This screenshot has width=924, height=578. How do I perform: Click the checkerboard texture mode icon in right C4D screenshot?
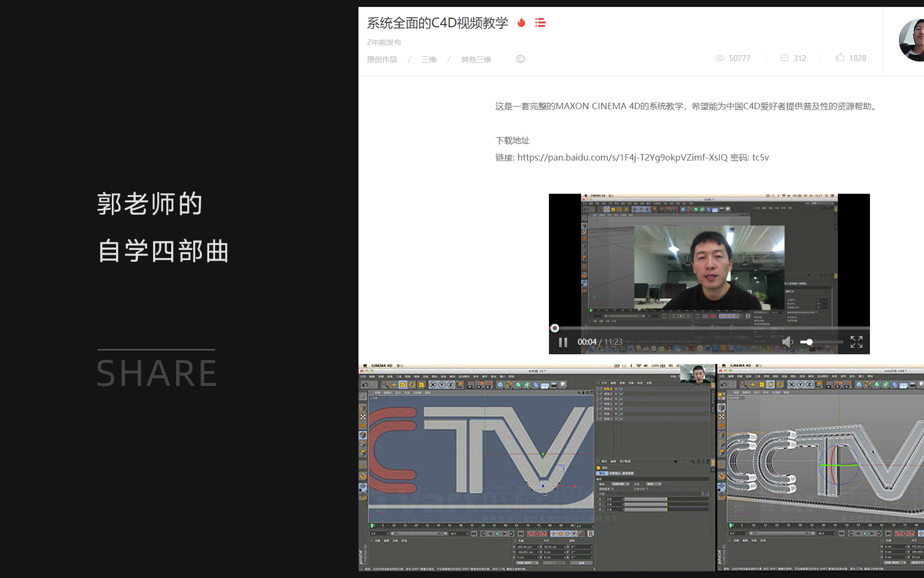pyautogui.click(x=721, y=417)
